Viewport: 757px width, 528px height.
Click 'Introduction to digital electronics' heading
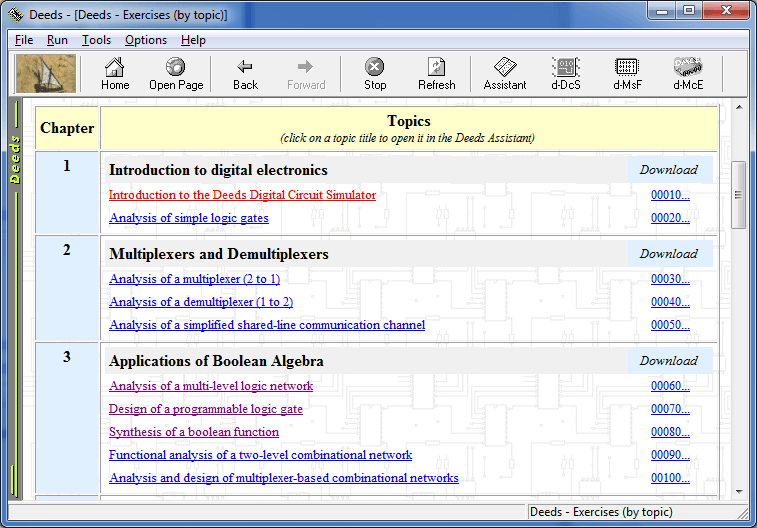pos(218,170)
